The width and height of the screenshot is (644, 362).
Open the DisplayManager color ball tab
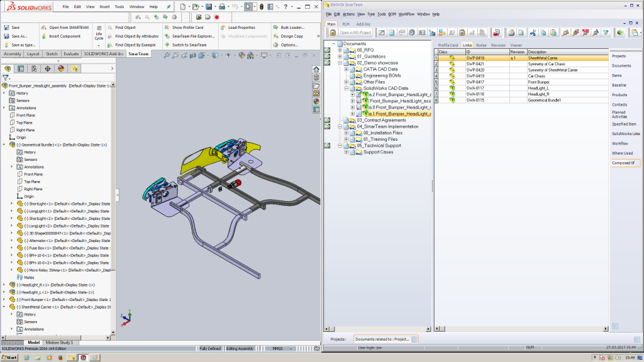tap(61, 69)
